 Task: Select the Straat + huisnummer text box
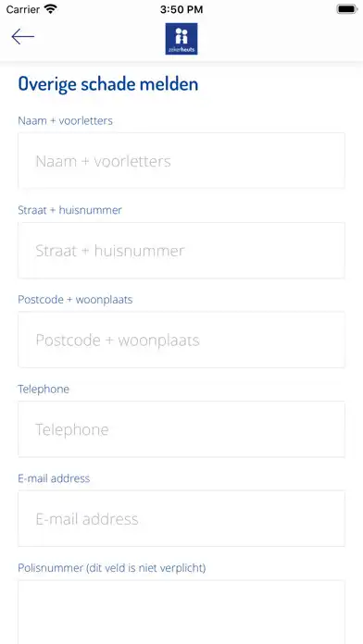tap(181, 250)
